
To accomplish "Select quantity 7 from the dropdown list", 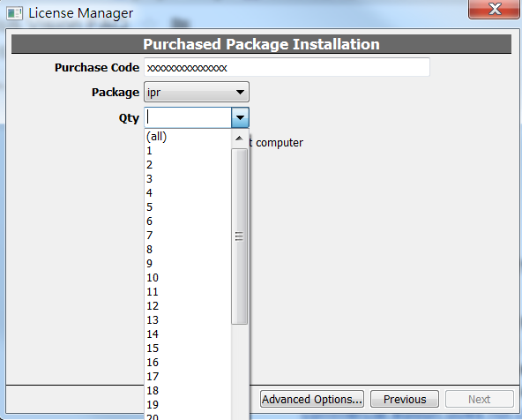I will coord(188,235).
